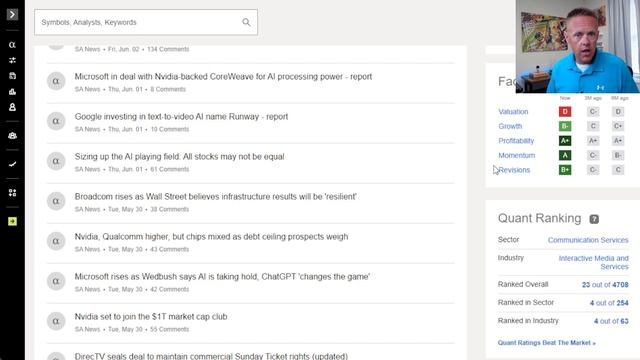The width and height of the screenshot is (640, 360).
Task: Open Microsoft Nvidia-backed CoreWeave deal headline
Action: coord(223,77)
